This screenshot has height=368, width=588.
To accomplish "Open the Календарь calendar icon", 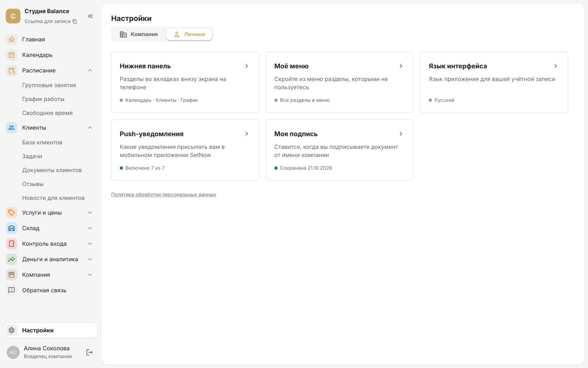I will 12,55.
